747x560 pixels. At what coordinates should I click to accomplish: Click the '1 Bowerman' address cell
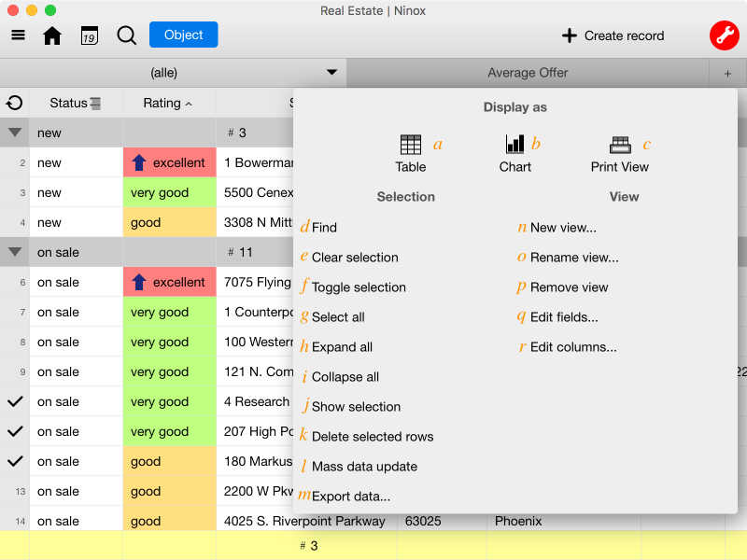click(x=255, y=162)
